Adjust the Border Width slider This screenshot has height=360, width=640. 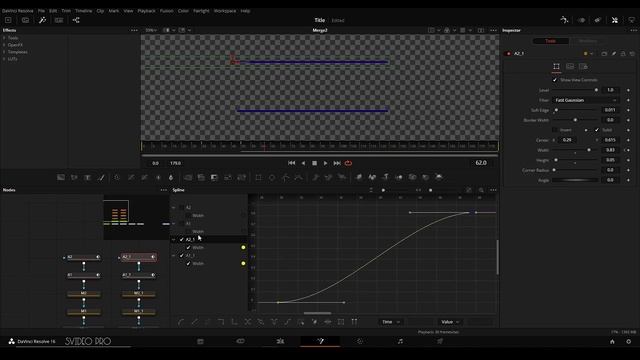coord(575,120)
